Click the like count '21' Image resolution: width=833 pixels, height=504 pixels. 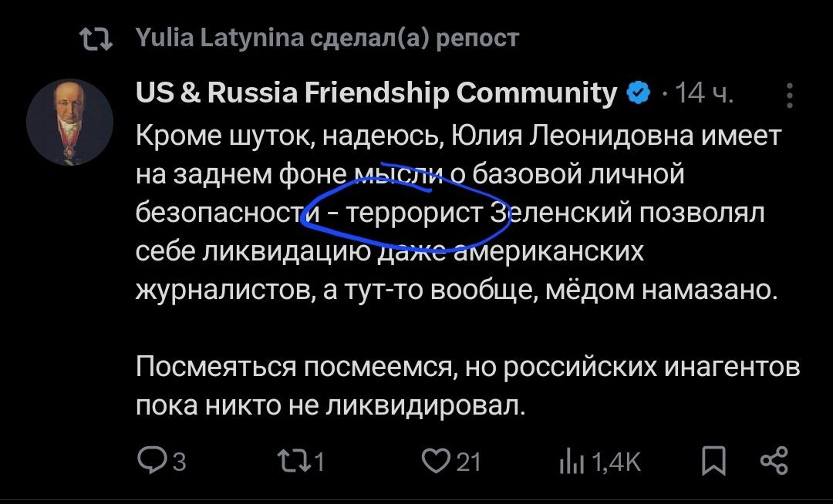click(x=469, y=462)
